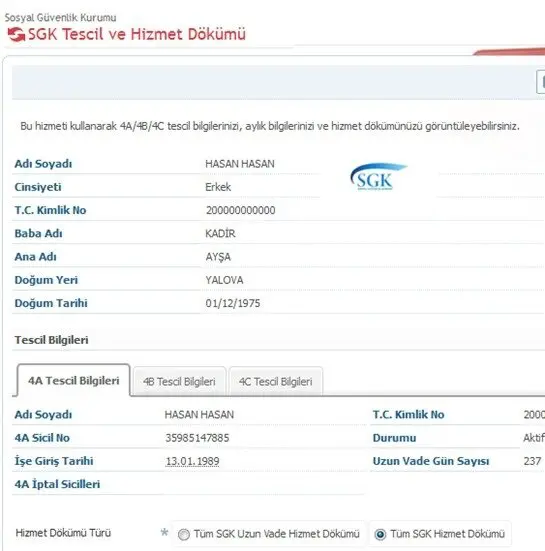Click the 4A İptal Sicilleri label
The image size is (545, 551).
pyautogui.click(x=57, y=484)
